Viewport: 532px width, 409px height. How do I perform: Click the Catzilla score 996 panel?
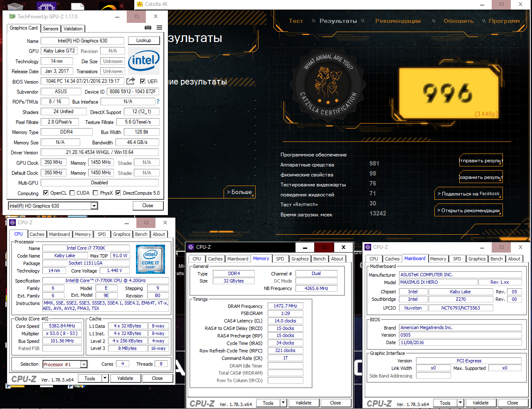pyautogui.click(x=448, y=94)
